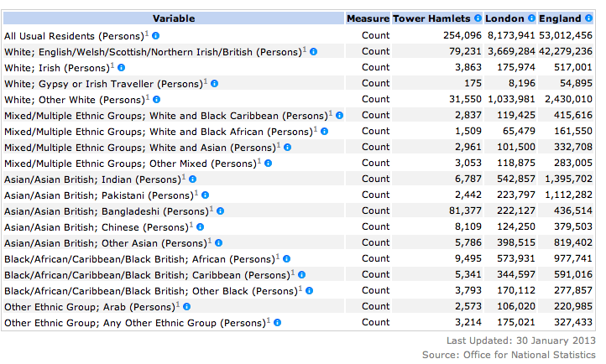606x364 pixels.
Task: Click England count for All Usual Residents
Action: tap(566, 35)
